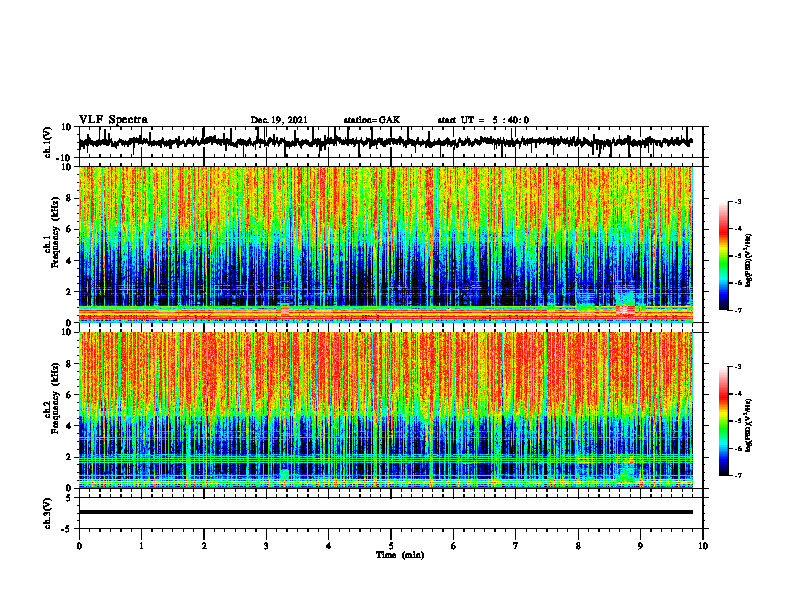Viewport: 792px width, 612px height.
Task: Click the "ch.3(V)" axis label
Action: (48, 514)
